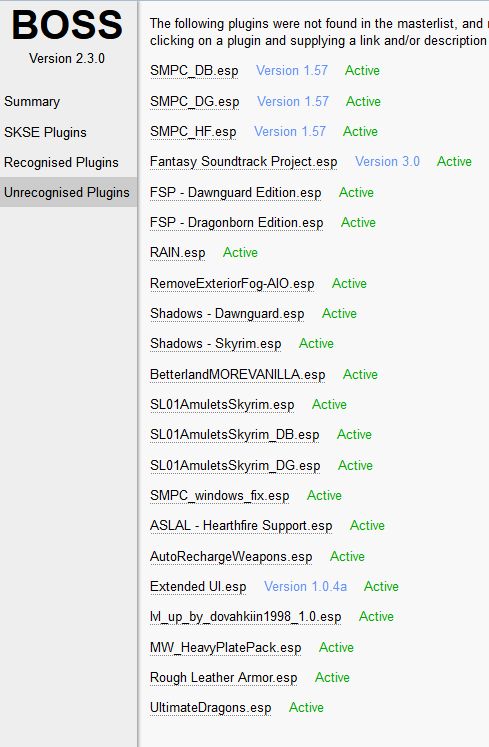489x747 pixels.
Task: Click SL01AmuletsSkyrim.esp plugin
Action: click(x=222, y=404)
